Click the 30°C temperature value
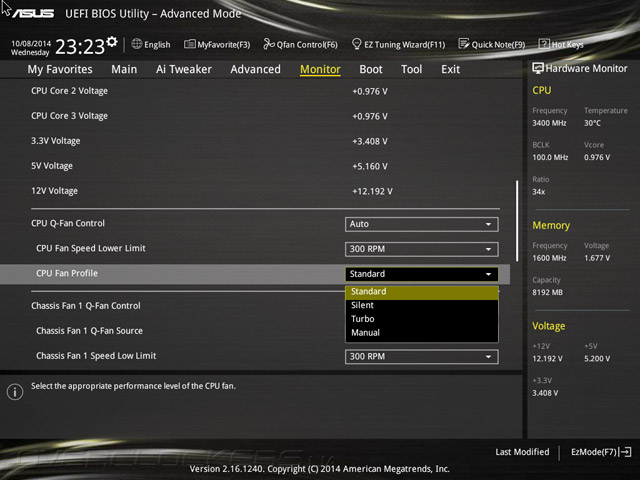The height and width of the screenshot is (480, 640). [592, 123]
